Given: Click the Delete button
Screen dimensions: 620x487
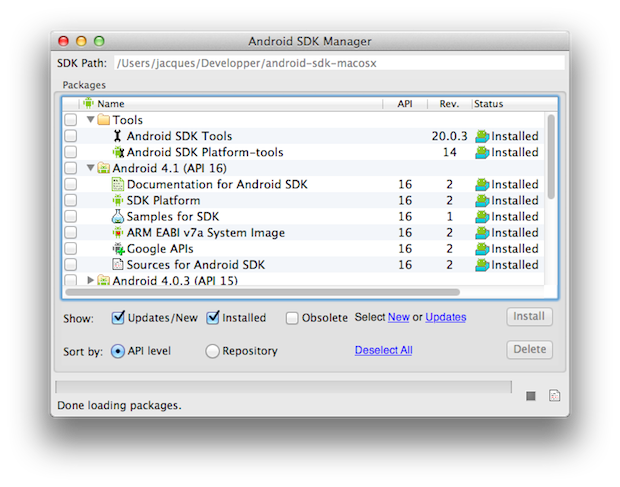Looking at the screenshot, I should click(x=529, y=350).
